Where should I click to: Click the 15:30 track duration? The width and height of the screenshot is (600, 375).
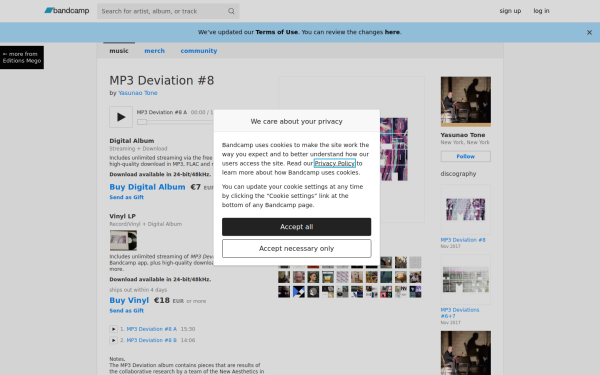tap(188, 329)
